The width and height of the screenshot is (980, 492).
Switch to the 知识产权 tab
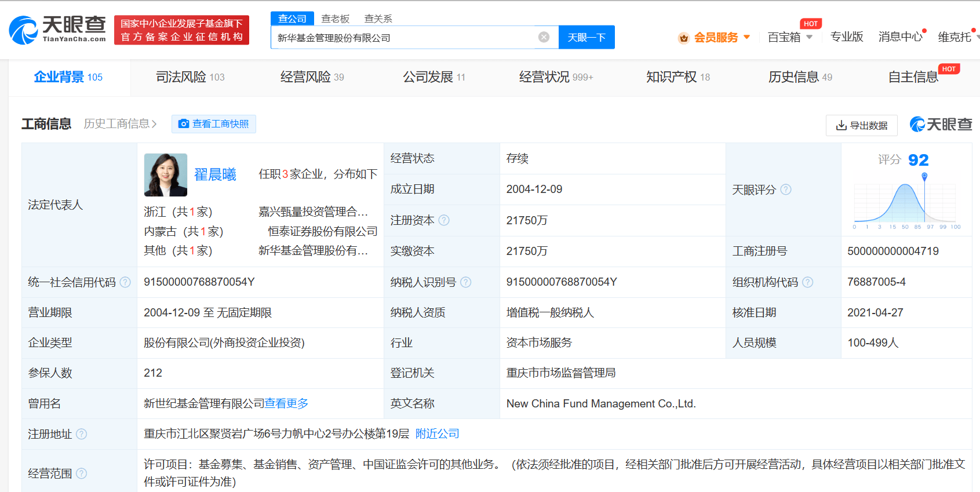pyautogui.click(x=677, y=77)
